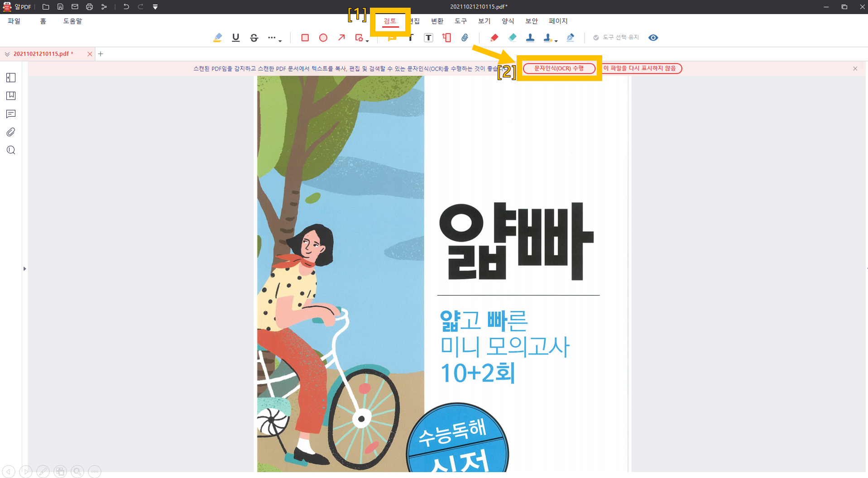868x478 pixels.
Task: Go to previous slide at bottom left
Action: pos(9,471)
